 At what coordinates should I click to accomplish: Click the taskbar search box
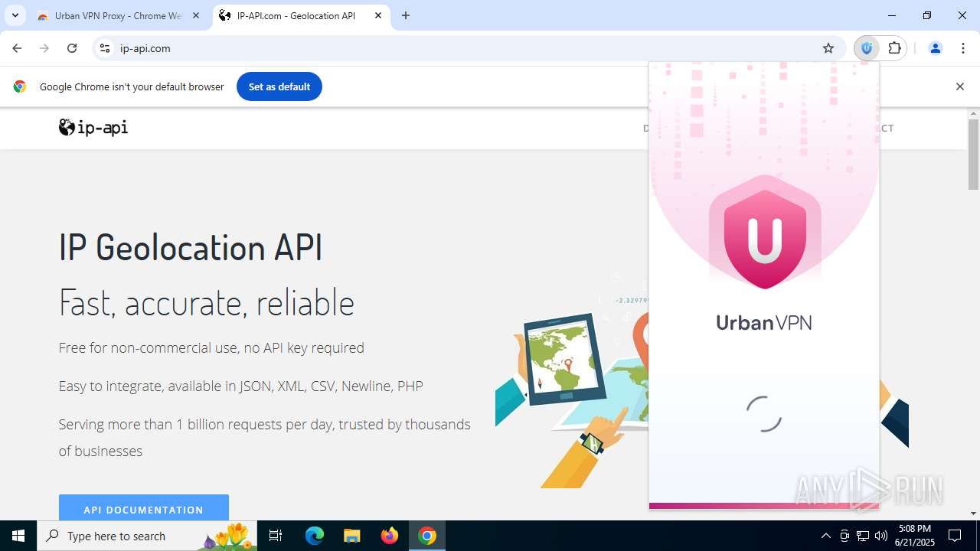point(149,536)
